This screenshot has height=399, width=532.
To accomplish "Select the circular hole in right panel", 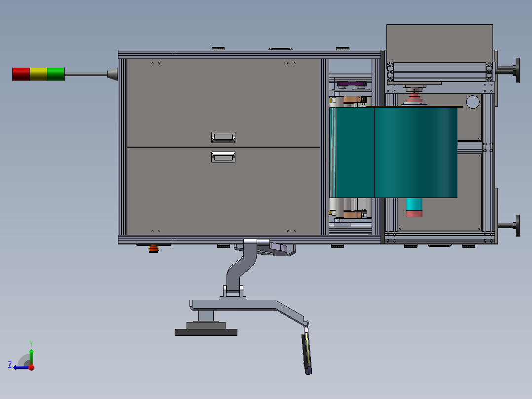I will point(473,102).
